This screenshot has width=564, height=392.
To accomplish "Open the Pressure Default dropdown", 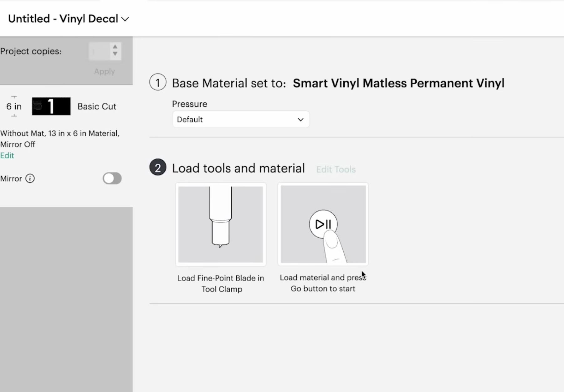I will [x=240, y=119].
